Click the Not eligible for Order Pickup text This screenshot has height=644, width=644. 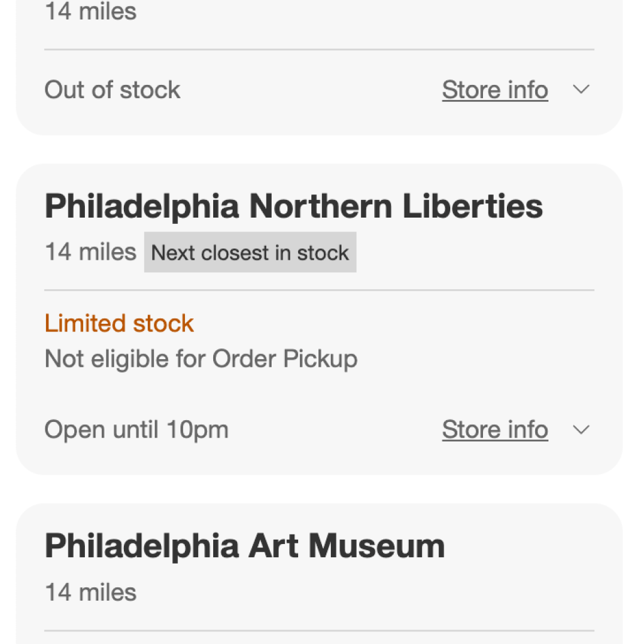tap(201, 359)
